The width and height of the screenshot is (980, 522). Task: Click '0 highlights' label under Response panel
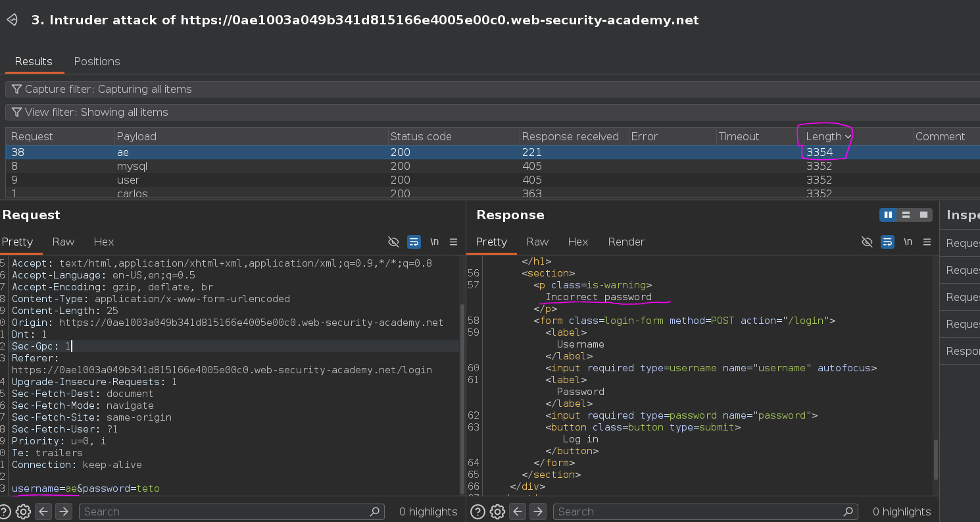click(x=902, y=511)
